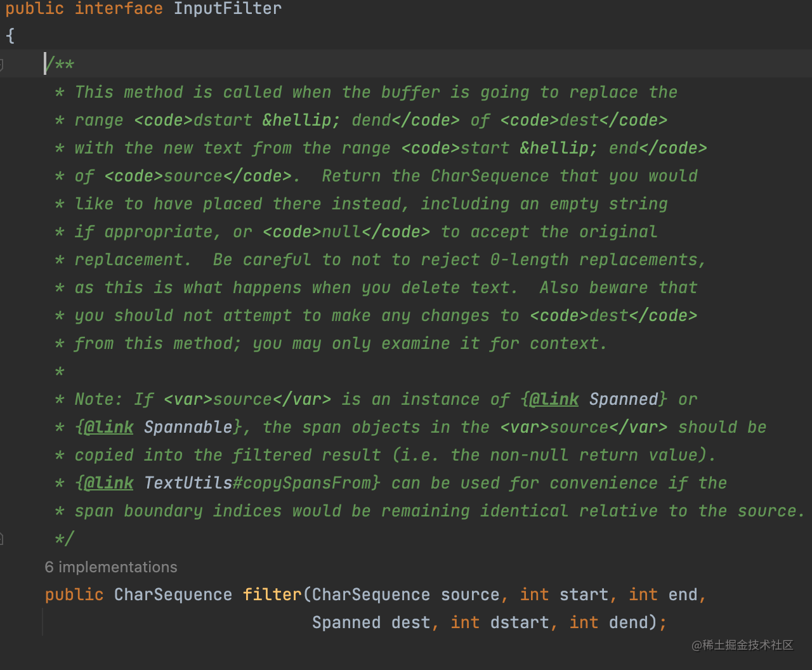Image resolution: width=812 pixels, height=670 pixels.
Task: Click the 'end' parameter name
Action: (x=683, y=594)
